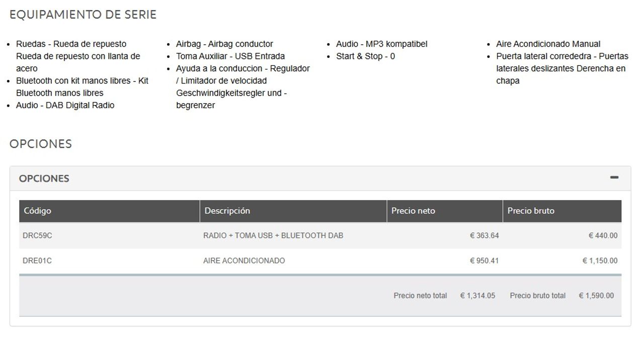644x347 pixels.
Task: Click the Código column header
Action: click(38, 211)
